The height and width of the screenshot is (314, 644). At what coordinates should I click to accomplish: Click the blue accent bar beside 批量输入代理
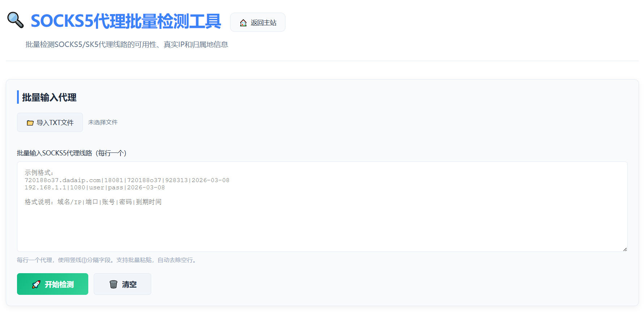[x=18, y=97]
